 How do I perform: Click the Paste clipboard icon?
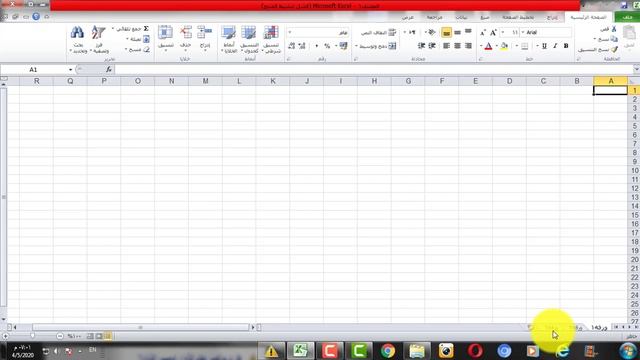click(629, 33)
